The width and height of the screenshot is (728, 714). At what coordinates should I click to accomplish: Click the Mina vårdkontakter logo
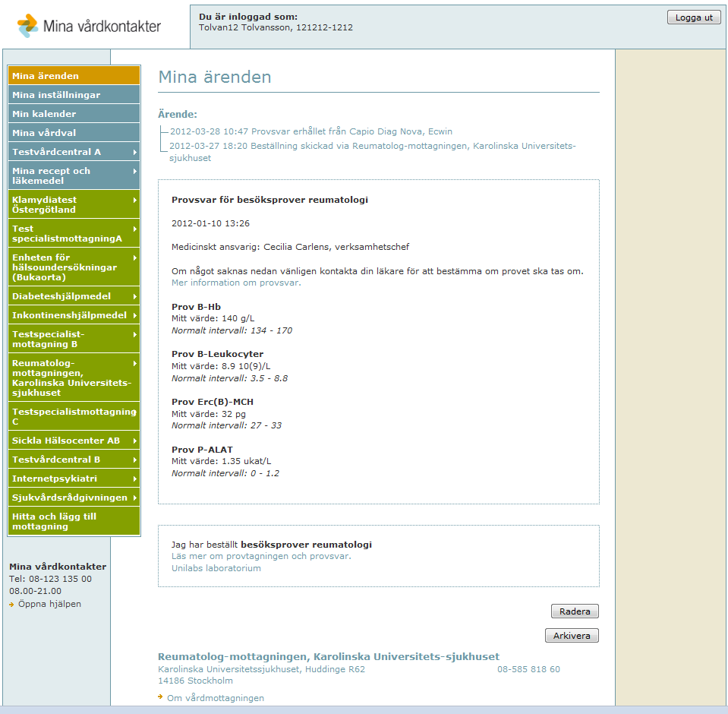click(x=89, y=26)
